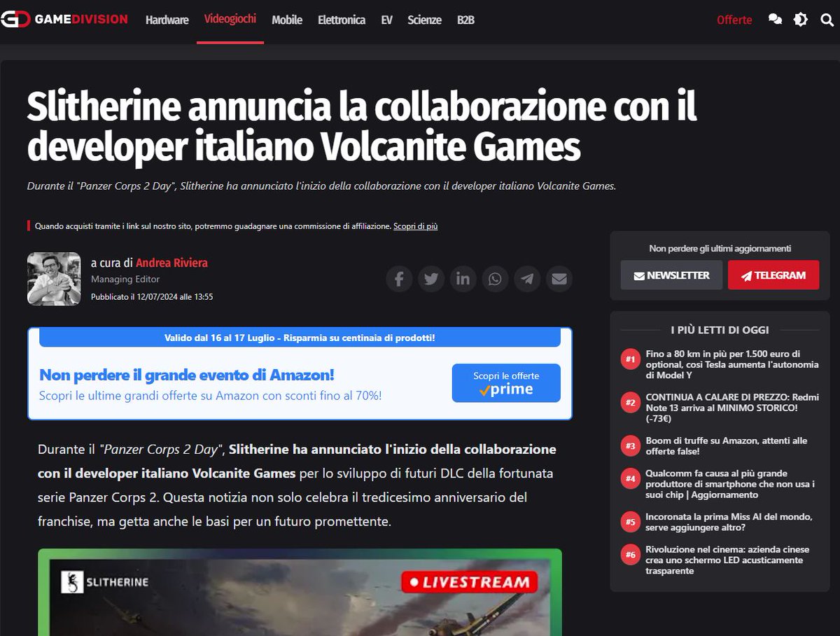Open the GameDivision logo homepage
Viewport: 840px width, 636px height.
64,19
